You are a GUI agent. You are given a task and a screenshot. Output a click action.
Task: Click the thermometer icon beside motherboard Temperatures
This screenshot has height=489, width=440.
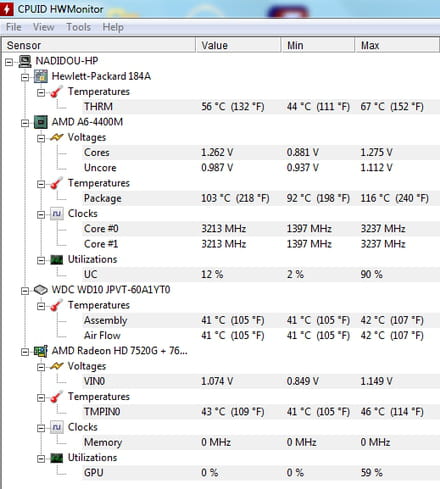(x=57, y=92)
